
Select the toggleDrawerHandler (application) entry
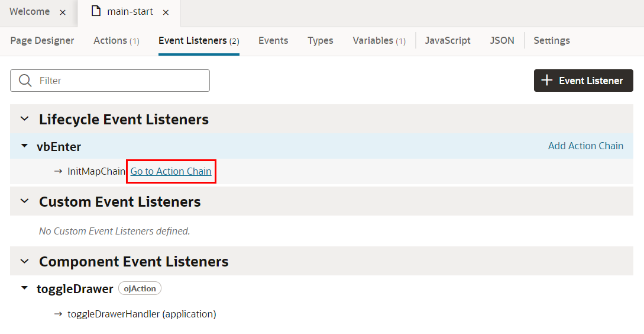pyautogui.click(x=142, y=314)
